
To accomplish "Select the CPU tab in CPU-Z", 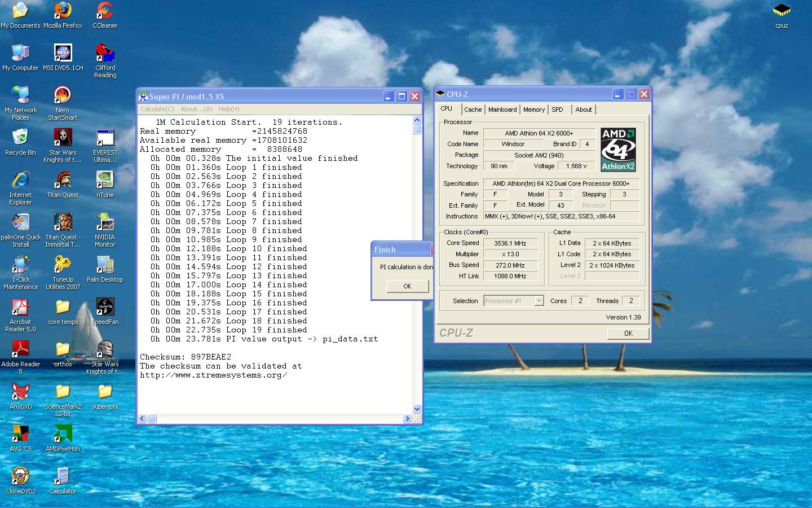I will (x=449, y=109).
